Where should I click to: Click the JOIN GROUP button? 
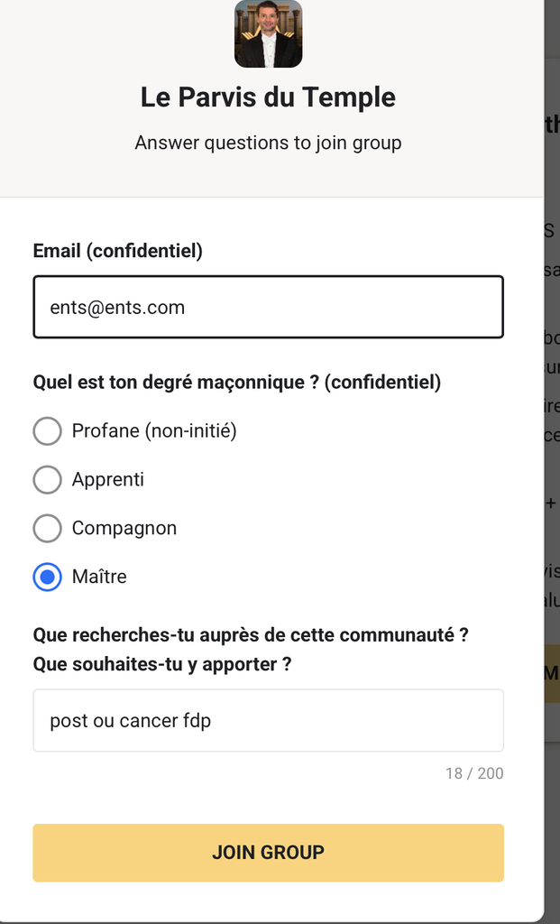(x=268, y=853)
